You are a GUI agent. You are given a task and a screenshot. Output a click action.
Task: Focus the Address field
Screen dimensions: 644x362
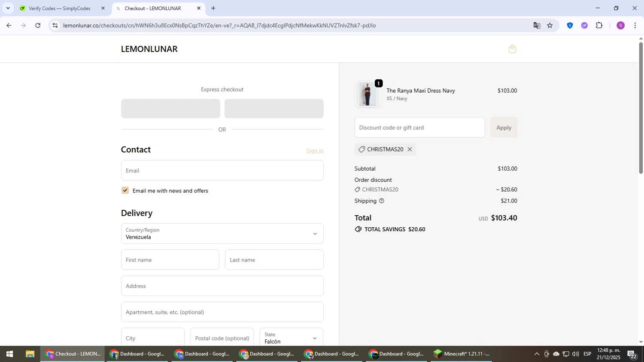[222, 286]
